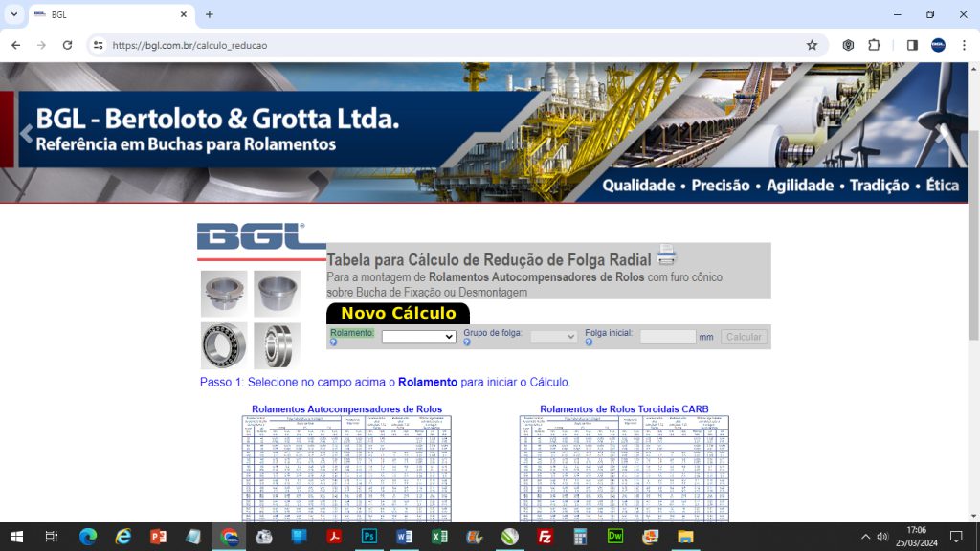Toggle the browser side panel
The image size is (980, 551).
coord(912,45)
